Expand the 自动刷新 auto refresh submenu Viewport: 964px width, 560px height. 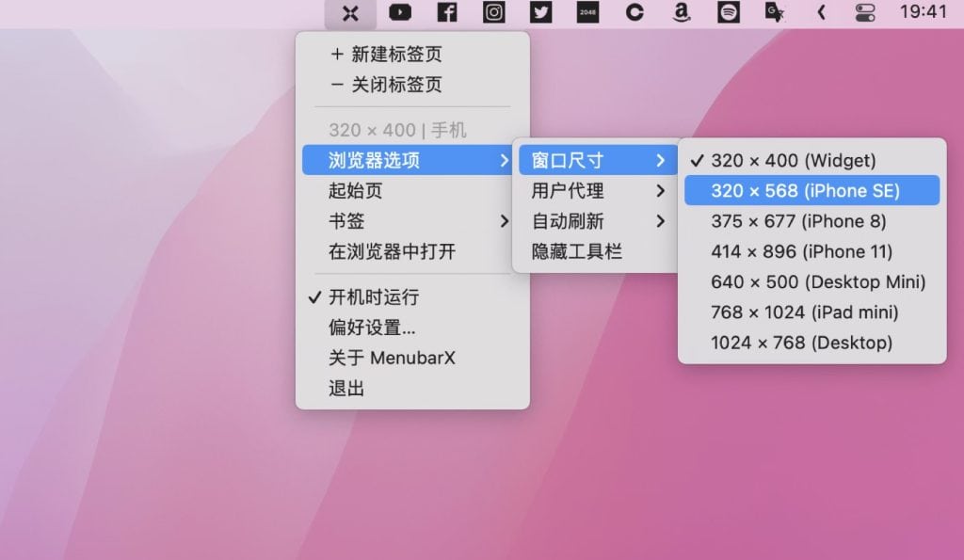[598, 221]
